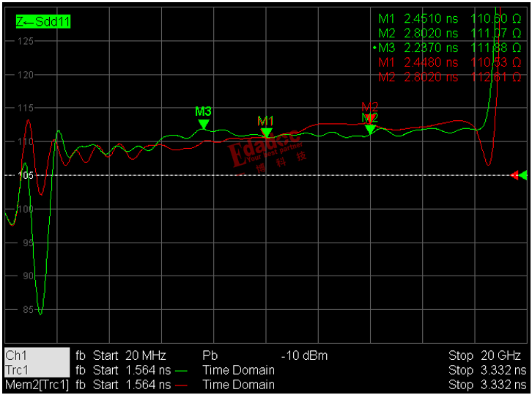Click red reference level arrow at 105
The width and height of the screenshot is (532, 395).
[514, 175]
